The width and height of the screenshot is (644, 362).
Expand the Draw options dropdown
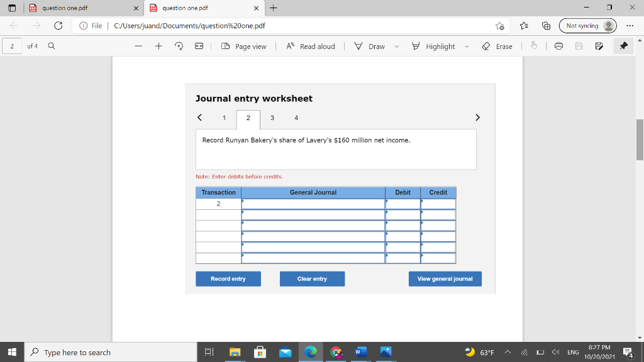coord(397,47)
